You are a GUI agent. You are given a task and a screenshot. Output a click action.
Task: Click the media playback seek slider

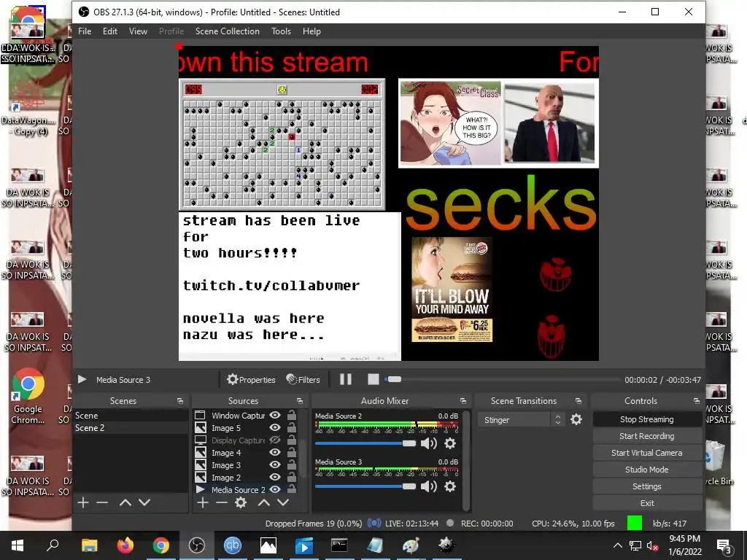(502, 379)
